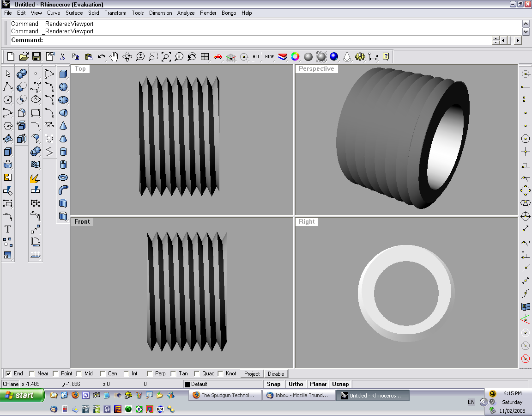Viewport: 532px width, 416px height.
Task: Click the command history scroll-up arrow
Action: click(526, 24)
